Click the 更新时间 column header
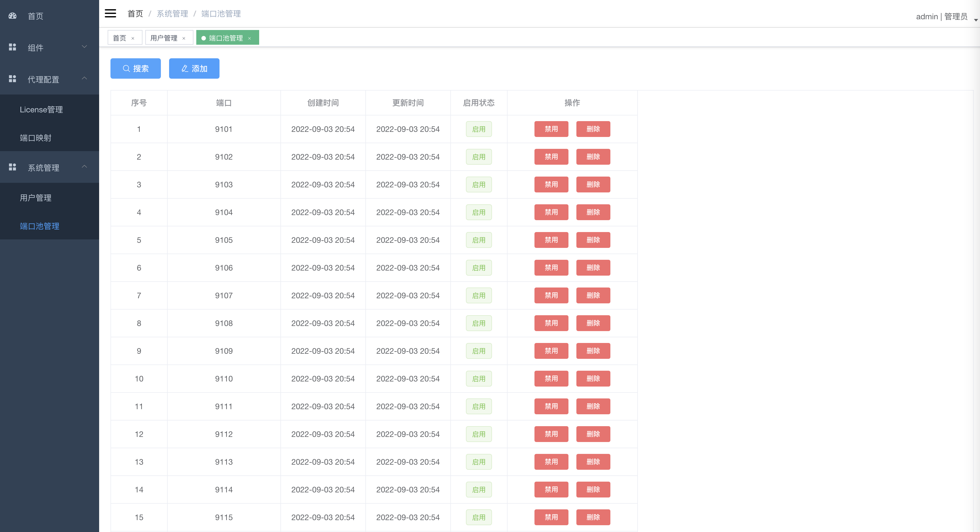Image resolution: width=980 pixels, height=532 pixels. pyautogui.click(x=408, y=103)
